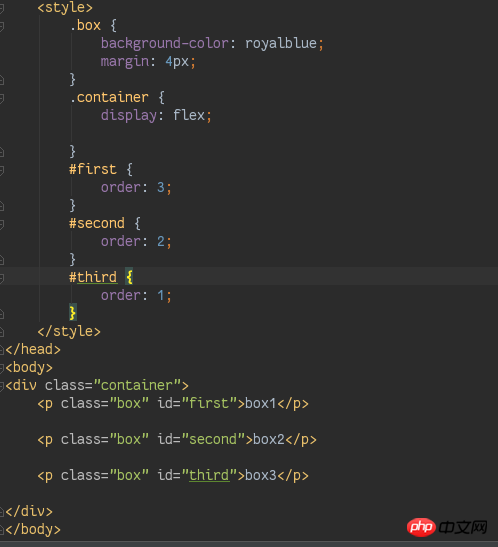This screenshot has height=547, width=498.
Task: Collapse the .container rule fold marker
Action: point(2,98)
